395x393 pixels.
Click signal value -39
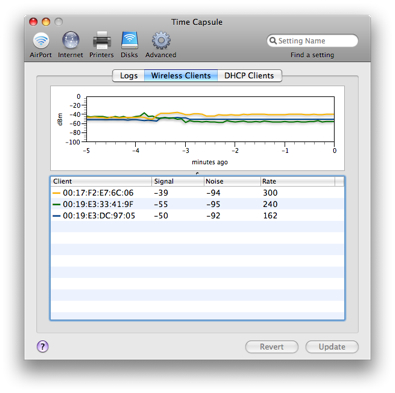click(161, 193)
